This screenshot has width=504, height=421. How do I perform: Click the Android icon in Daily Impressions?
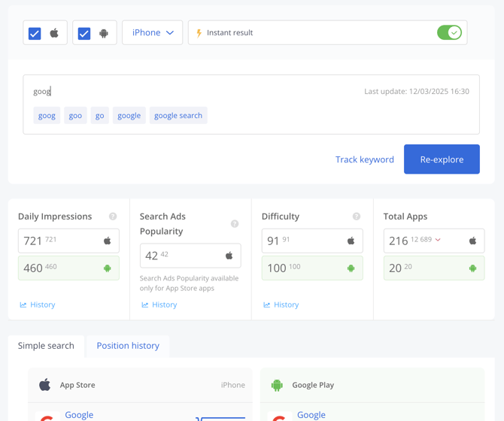tap(108, 268)
